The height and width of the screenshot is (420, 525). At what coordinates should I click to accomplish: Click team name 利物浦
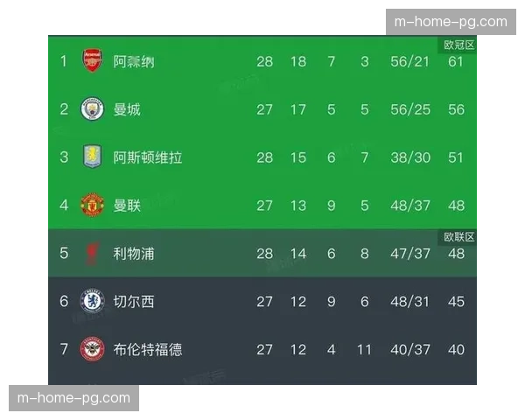pyautogui.click(x=134, y=254)
